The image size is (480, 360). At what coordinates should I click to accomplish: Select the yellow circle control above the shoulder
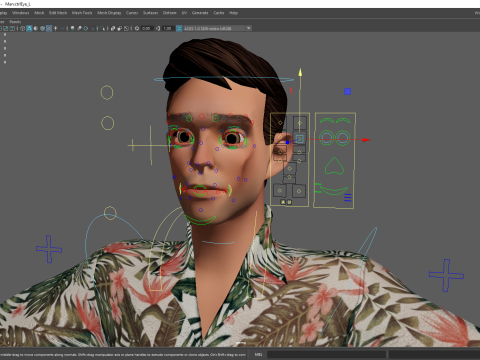[x=110, y=213]
